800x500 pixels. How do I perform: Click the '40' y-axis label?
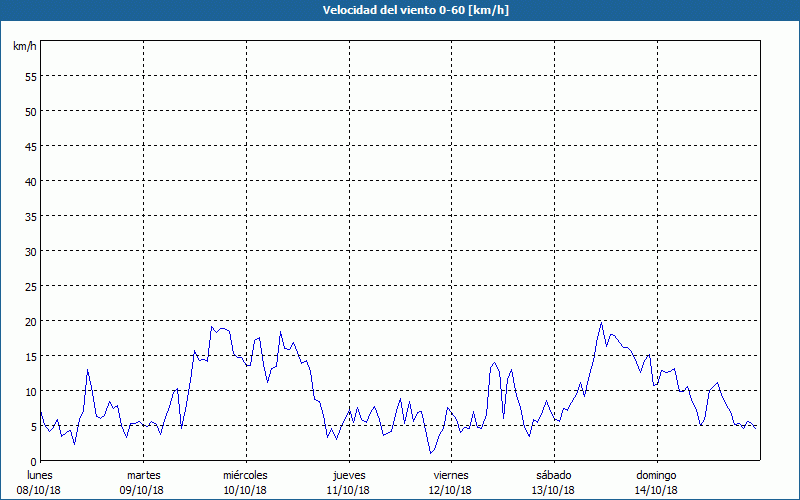[x=31, y=182]
